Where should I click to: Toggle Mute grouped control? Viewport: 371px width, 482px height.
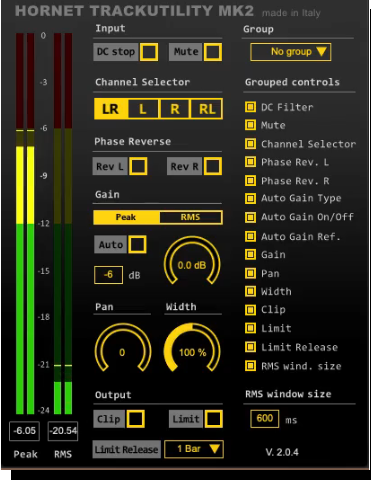(250, 125)
